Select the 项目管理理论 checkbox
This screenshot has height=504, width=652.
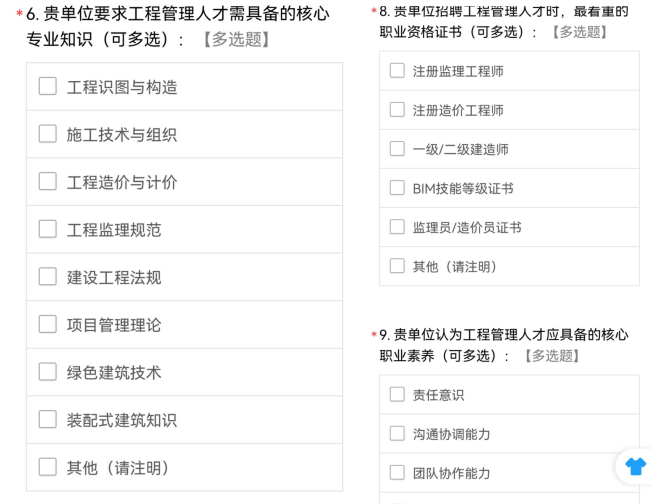pos(48,324)
